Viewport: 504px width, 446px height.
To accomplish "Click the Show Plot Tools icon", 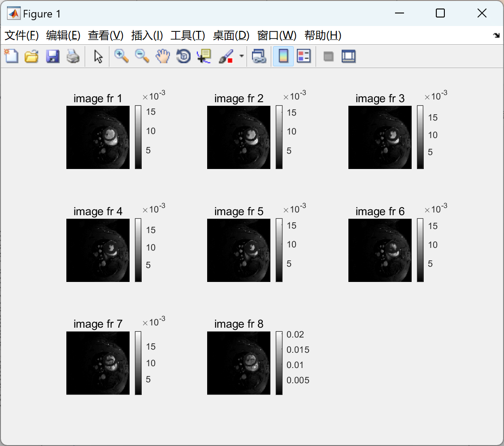I will (348, 56).
